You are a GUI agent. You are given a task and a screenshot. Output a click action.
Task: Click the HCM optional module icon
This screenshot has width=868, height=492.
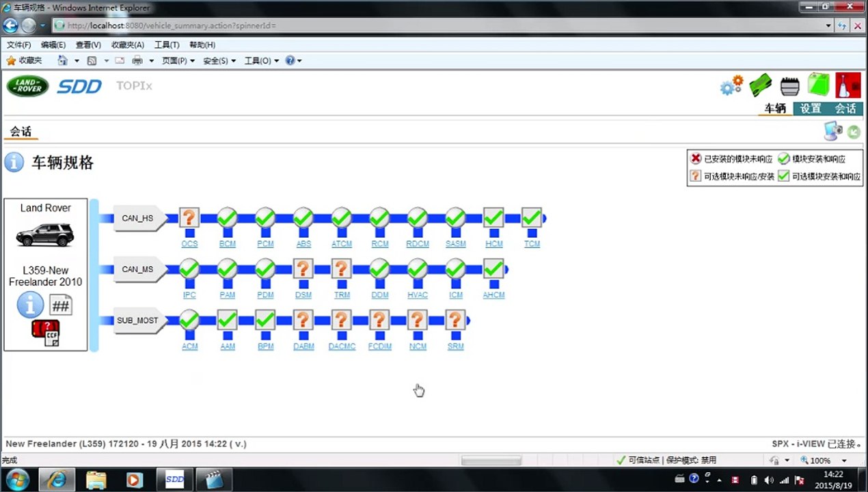tap(493, 219)
